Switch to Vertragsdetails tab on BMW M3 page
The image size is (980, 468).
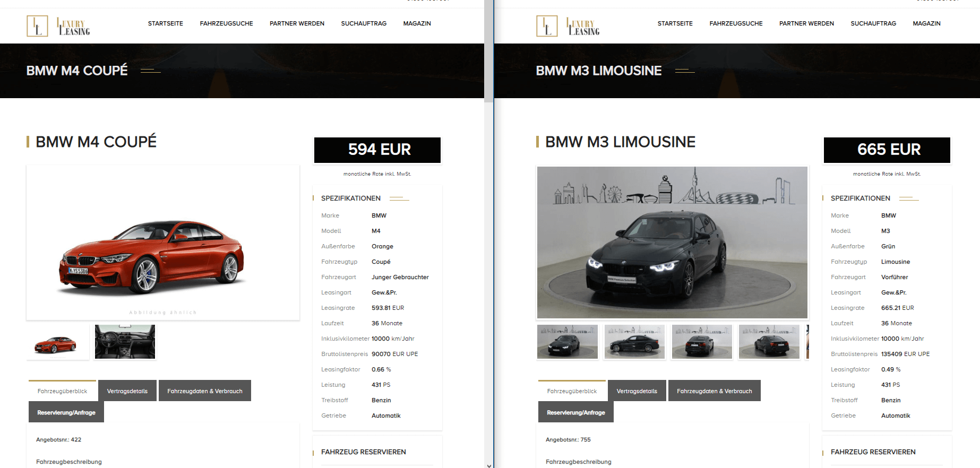pyautogui.click(x=637, y=391)
